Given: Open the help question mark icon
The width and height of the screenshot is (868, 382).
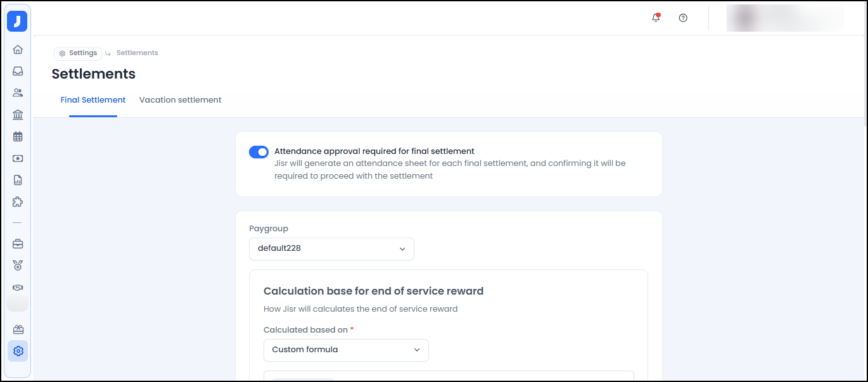Looking at the screenshot, I should click(683, 18).
